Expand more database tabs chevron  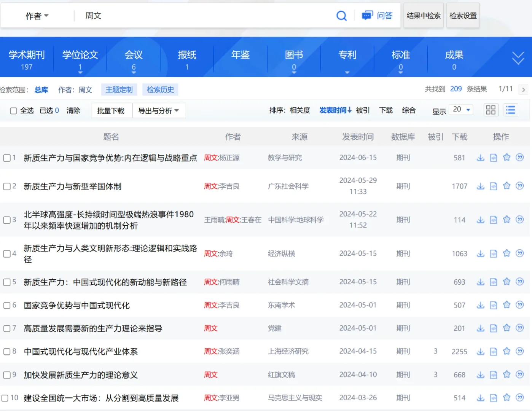point(518,58)
